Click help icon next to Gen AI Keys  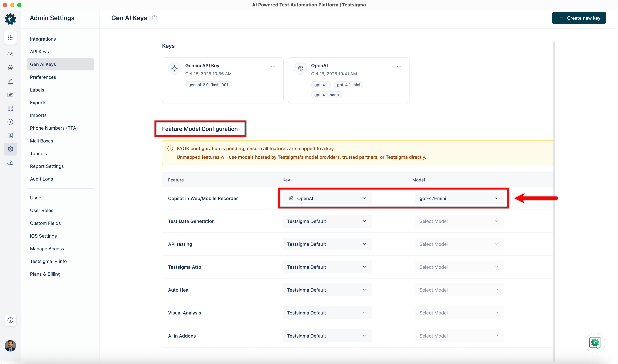click(x=154, y=18)
